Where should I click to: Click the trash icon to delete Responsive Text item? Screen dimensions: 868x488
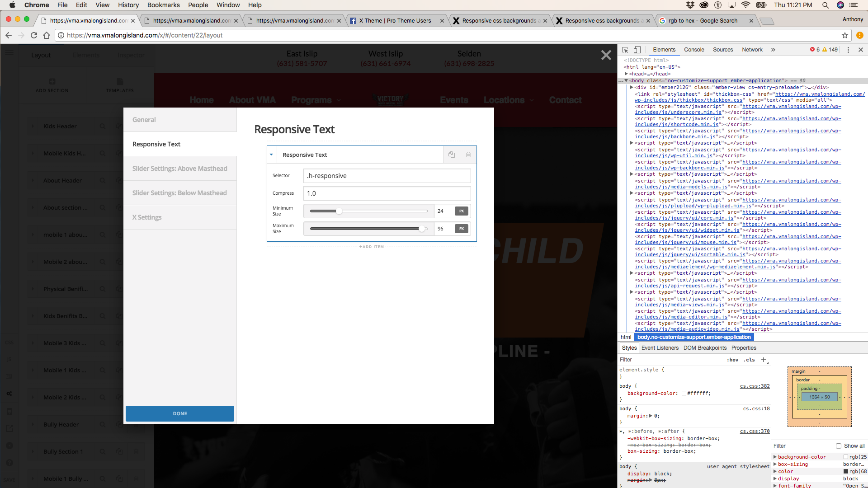(468, 155)
